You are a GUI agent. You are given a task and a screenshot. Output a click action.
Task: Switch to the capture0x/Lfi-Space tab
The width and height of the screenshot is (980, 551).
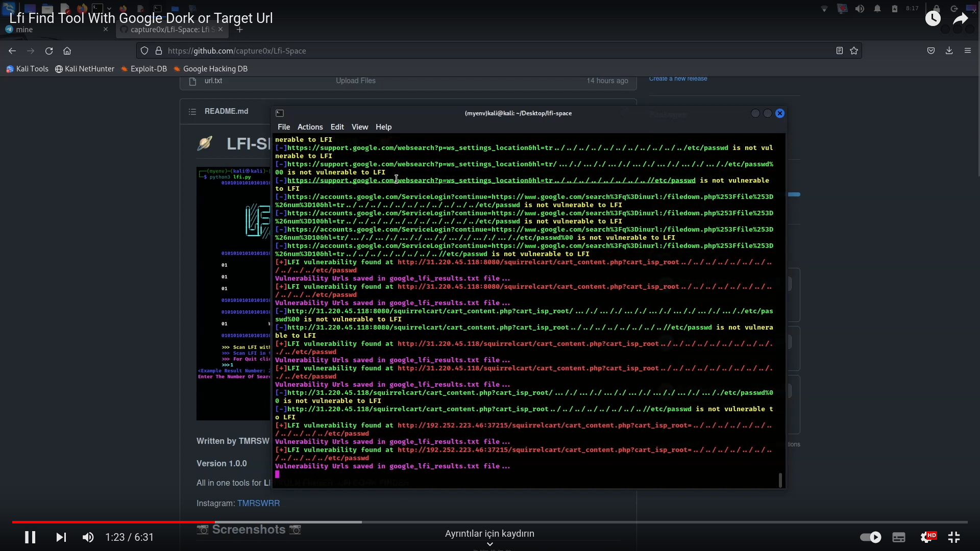(172, 30)
